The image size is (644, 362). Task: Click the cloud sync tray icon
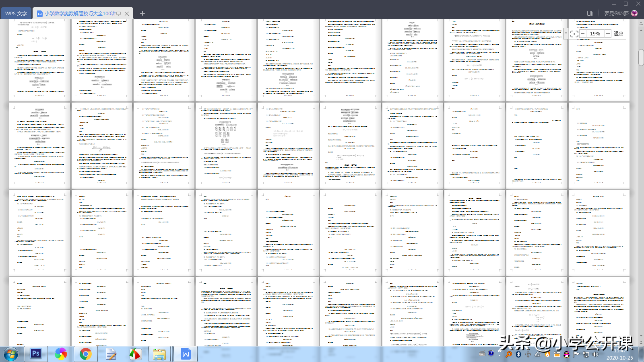coord(538,354)
